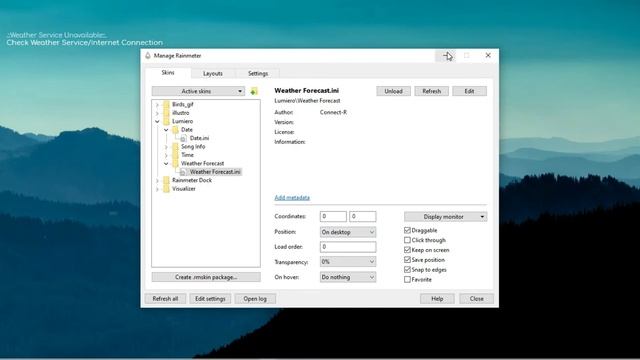Viewport: 640px width, 360px height.
Task: Toggle the Draggable checkbox
Action: 407,231
